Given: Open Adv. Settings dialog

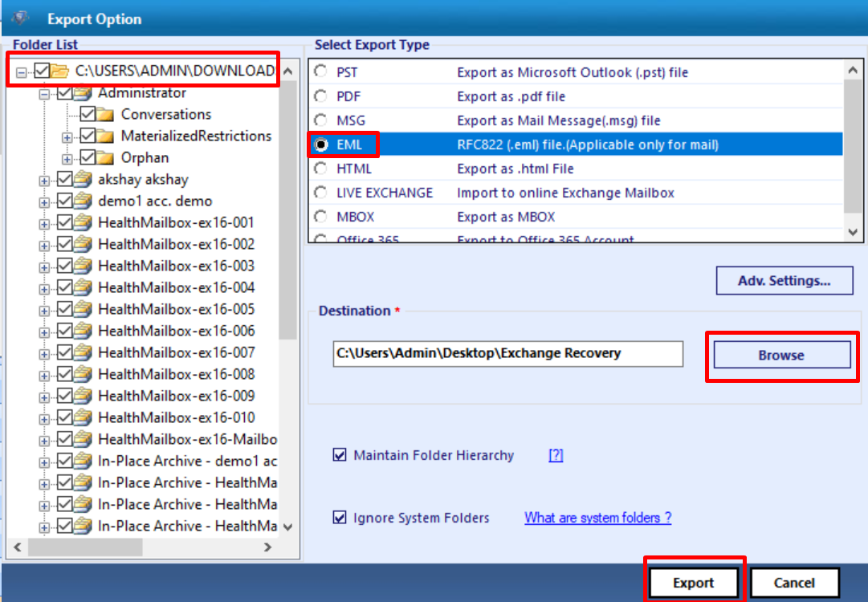Looking at the screenshot, I should [784, 280].
